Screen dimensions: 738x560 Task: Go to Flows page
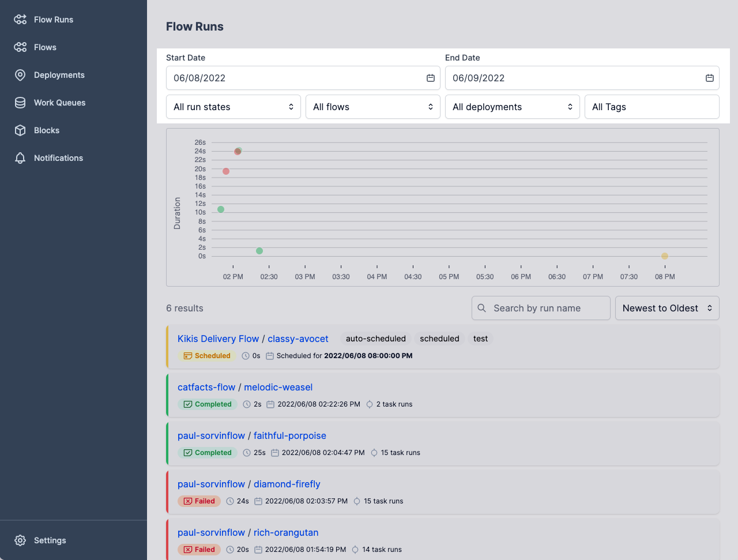point(45,47)
